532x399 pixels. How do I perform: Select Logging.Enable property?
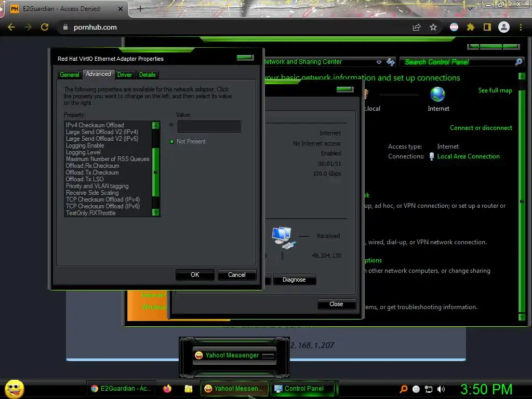85,145
